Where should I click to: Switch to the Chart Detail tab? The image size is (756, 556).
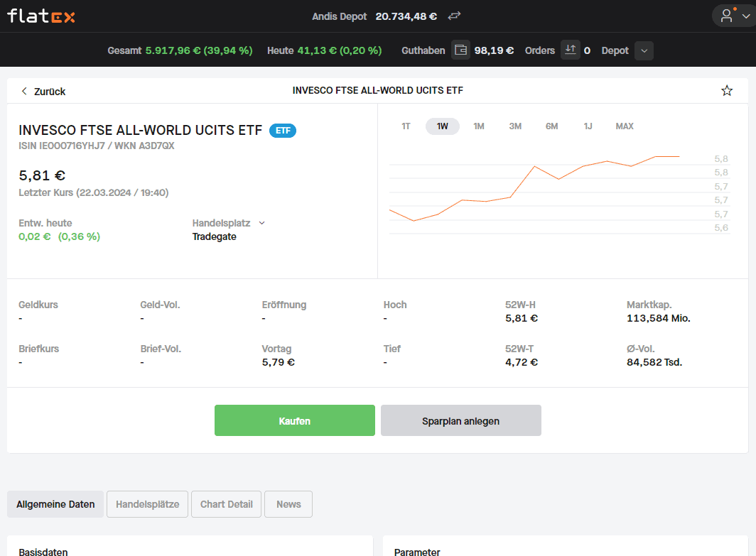226,504
